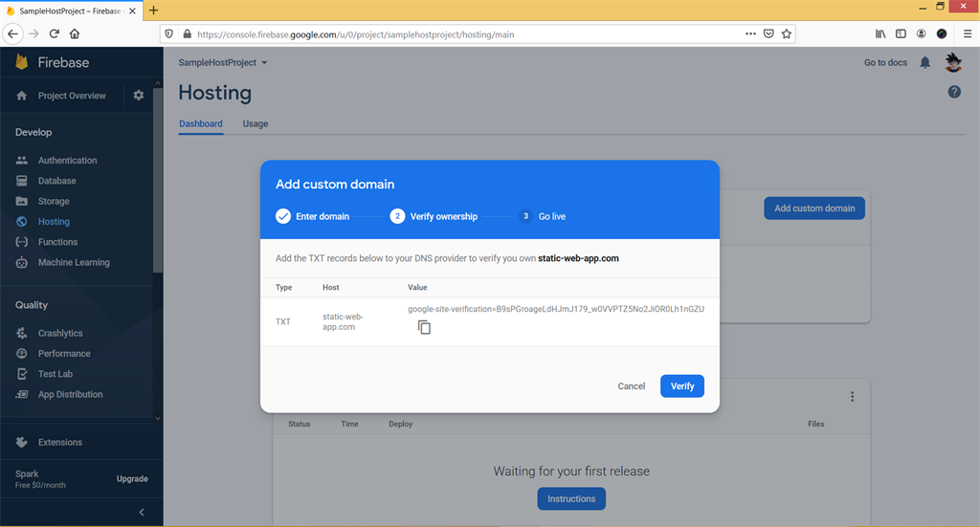Open the user account avatar
The height and width of the screenshot is (527, 980).
(953, 62)
